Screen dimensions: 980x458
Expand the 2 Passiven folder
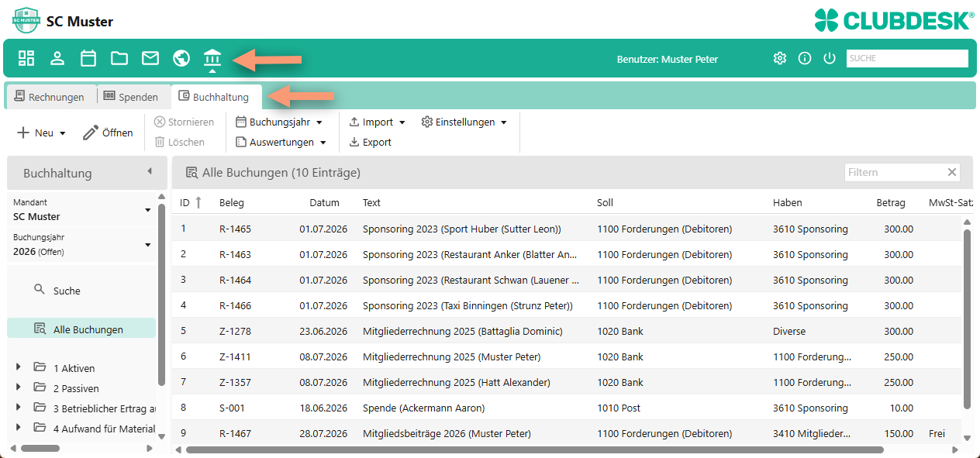[19, 388]
